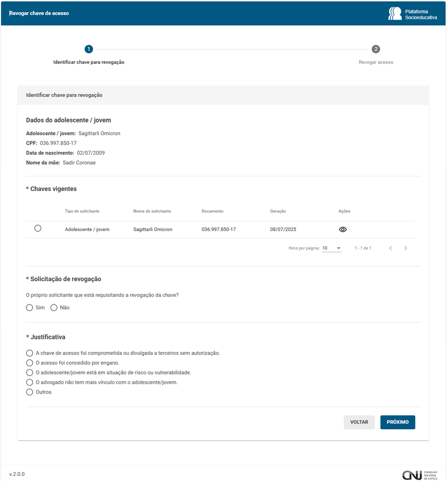
Task: Select justification about risk or vulnerability
Action: 30,373
